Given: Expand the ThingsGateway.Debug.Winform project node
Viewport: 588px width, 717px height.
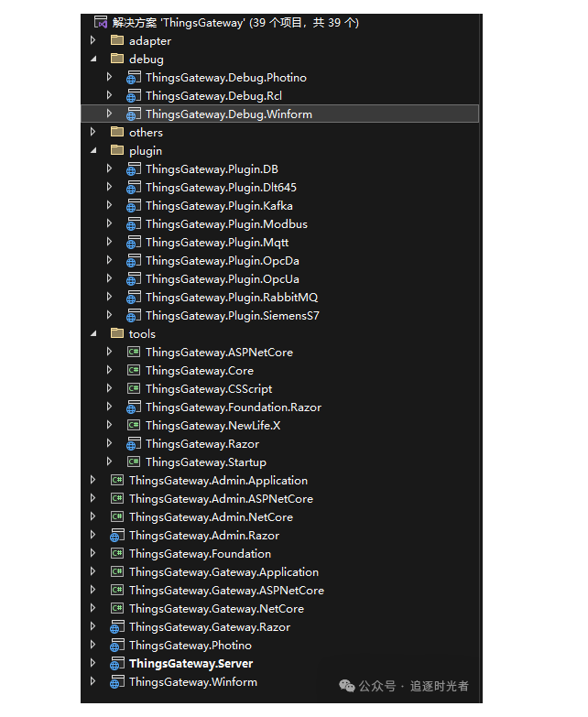Looking at the screenshot, I should 109,114.
